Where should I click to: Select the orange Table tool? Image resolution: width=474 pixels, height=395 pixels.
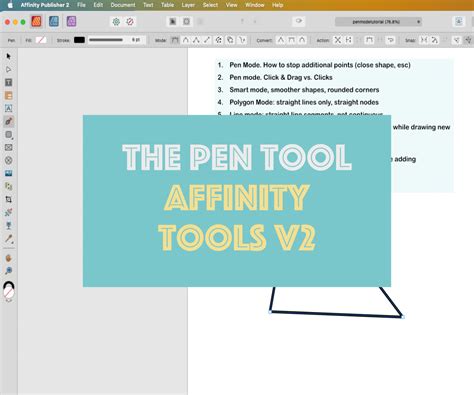pyautogui.click(x=9, y=96)
